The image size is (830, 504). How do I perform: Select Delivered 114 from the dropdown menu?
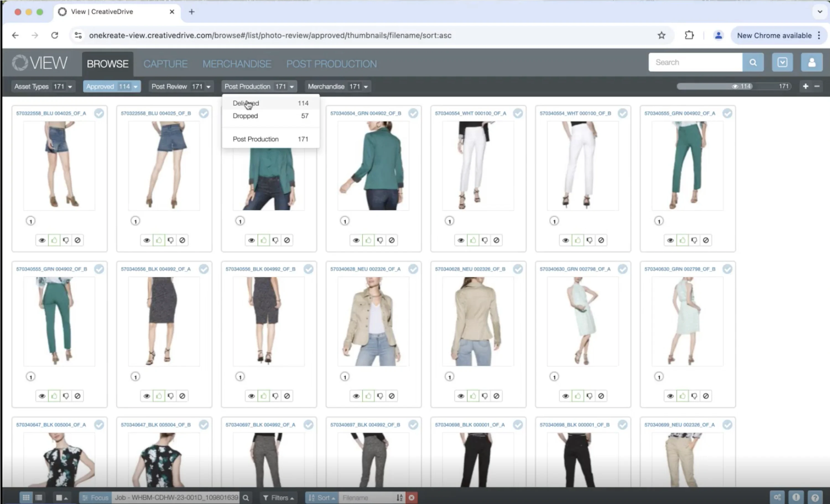pos(270,103)
